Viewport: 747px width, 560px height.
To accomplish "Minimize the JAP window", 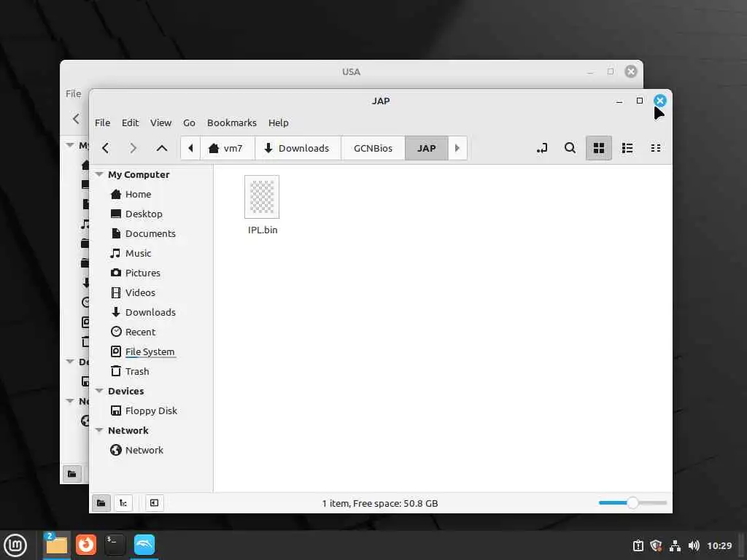I will 619,101.
